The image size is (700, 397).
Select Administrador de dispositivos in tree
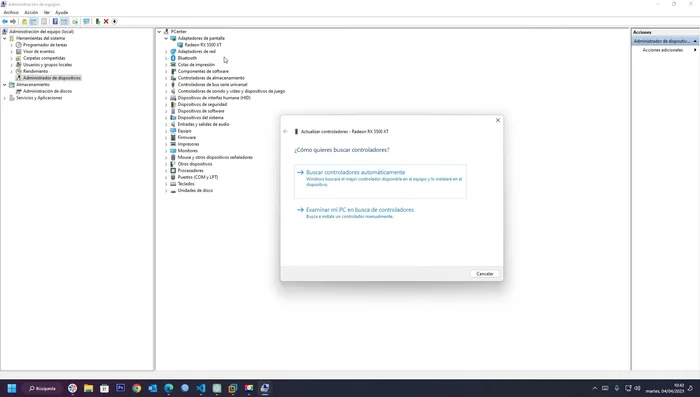pyautogui.click(x=52, y=78)
